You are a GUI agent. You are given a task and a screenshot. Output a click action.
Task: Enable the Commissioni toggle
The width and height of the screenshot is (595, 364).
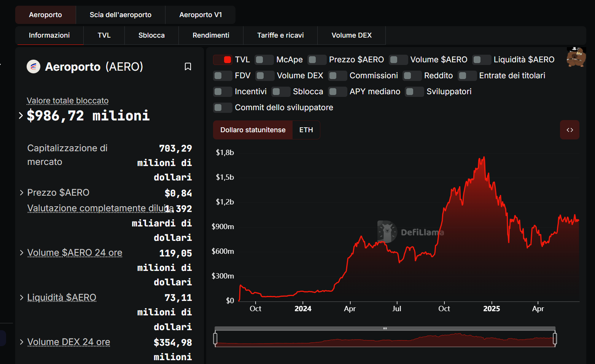click(337, 76)
